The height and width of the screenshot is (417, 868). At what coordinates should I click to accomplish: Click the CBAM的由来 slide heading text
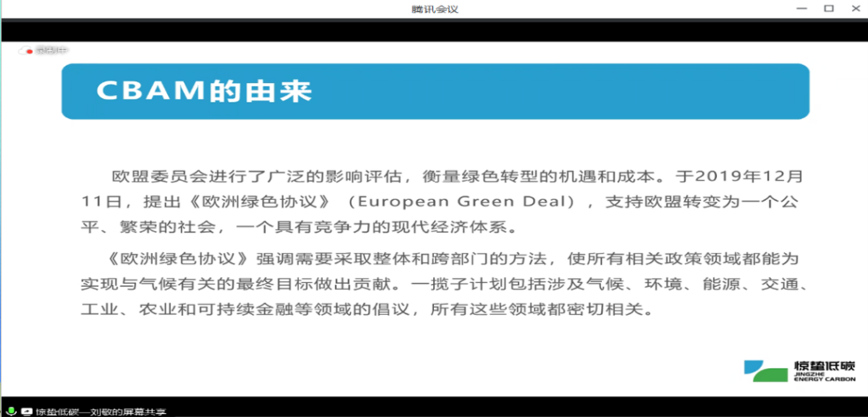(x=203, y=91)
